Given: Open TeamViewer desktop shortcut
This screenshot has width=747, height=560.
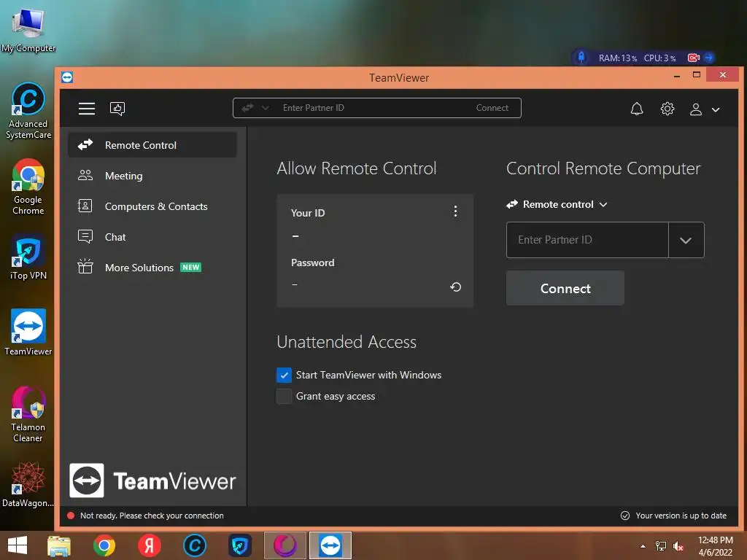Looking at the screenshot, I should pyautogui.click(x=28, y=332).
